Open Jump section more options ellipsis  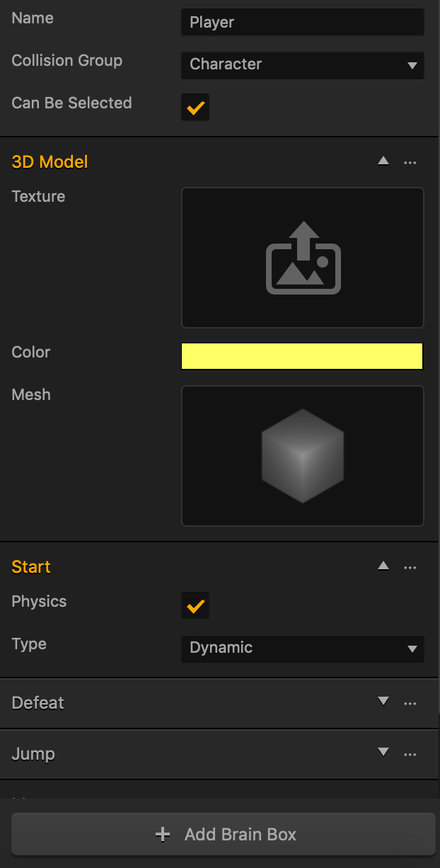click(x=410, y=754)
